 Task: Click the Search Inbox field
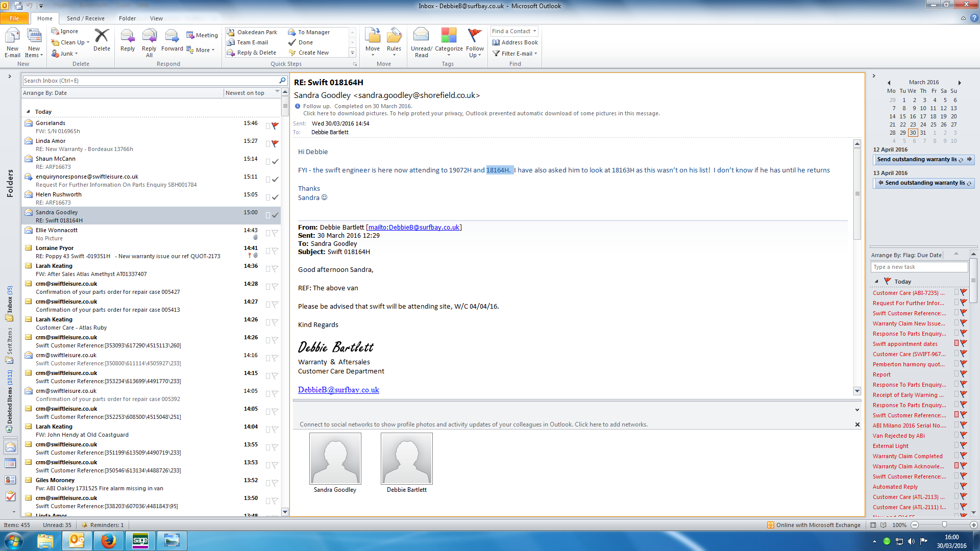click(148, 81)
